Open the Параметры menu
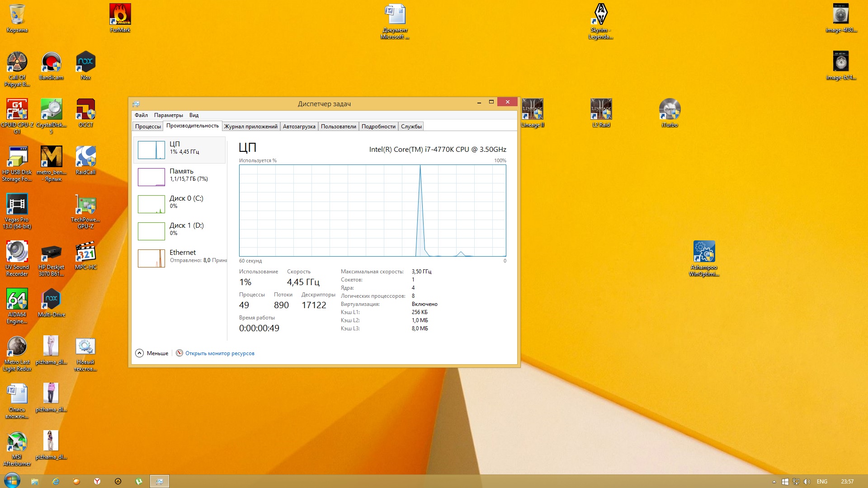 click(x=168, y=115)
